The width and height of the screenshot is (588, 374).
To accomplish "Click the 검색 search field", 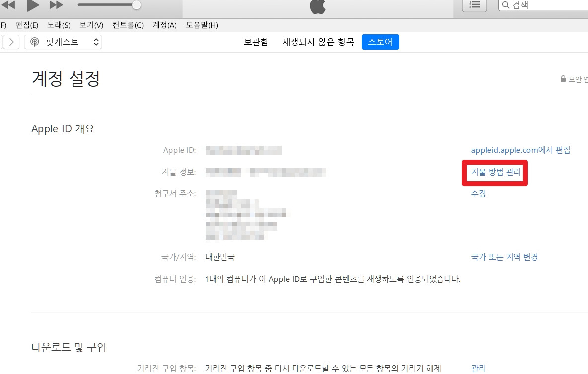I will (x=544, y=5).
